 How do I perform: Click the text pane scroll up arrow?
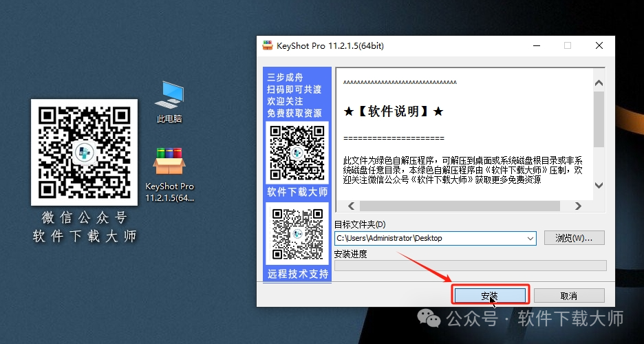point(599,83)
